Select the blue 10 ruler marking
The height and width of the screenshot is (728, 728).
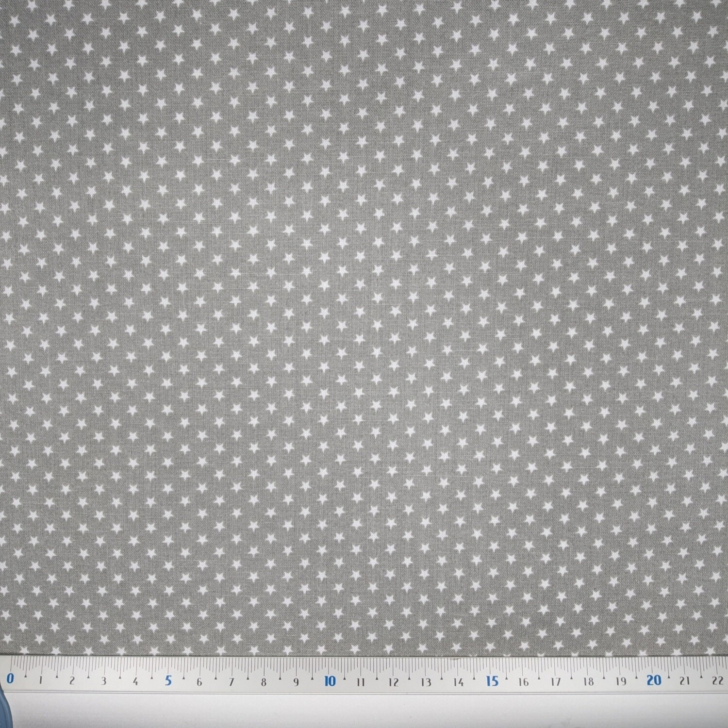pos(331,680)
